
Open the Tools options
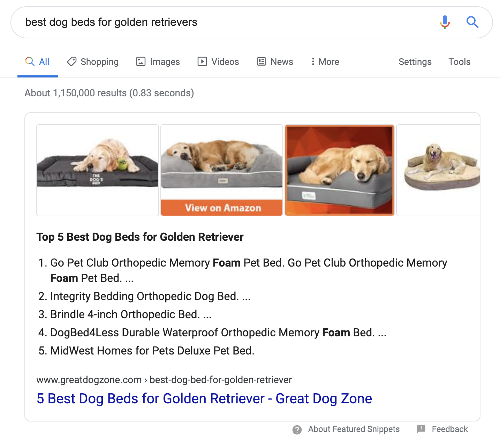[459, 62]
